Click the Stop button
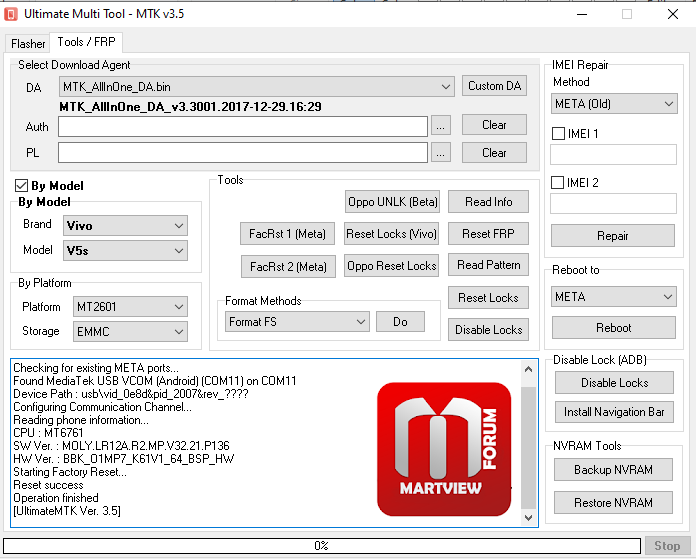696x559 pixels. [667, 546]
